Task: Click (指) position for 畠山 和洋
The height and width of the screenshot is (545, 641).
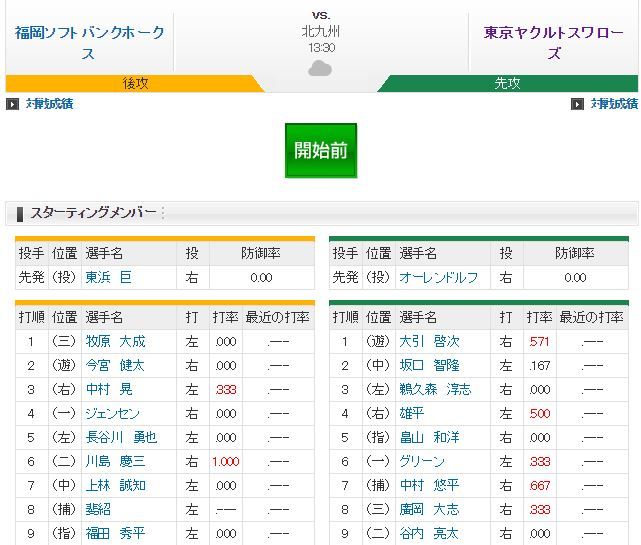Action: click(378, 437)
